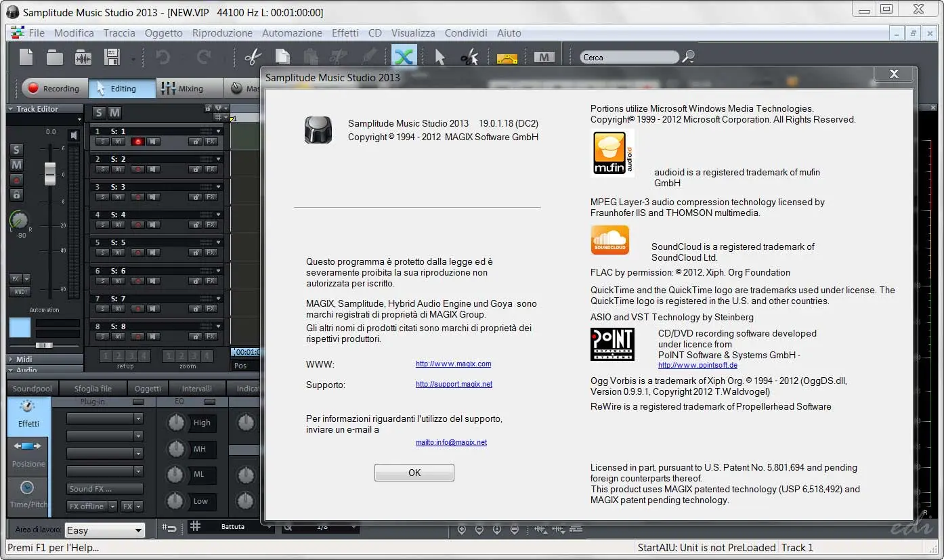944x560 pixels.
Task: Expand the Midi section
Action: pos(11,360)
